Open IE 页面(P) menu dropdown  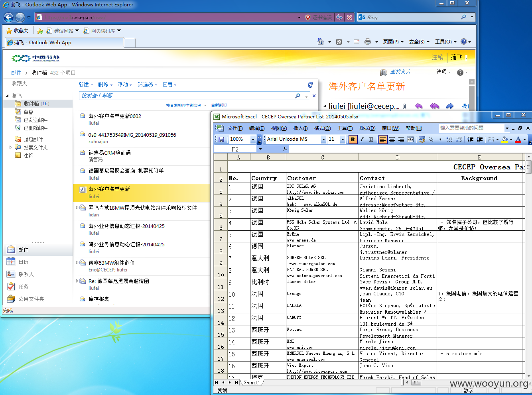tap(393, 42)
